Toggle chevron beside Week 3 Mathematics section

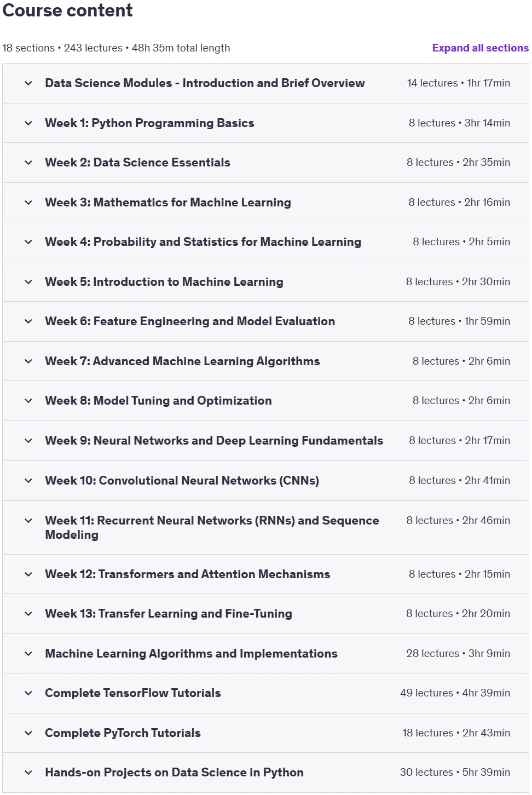pos(28,203)
